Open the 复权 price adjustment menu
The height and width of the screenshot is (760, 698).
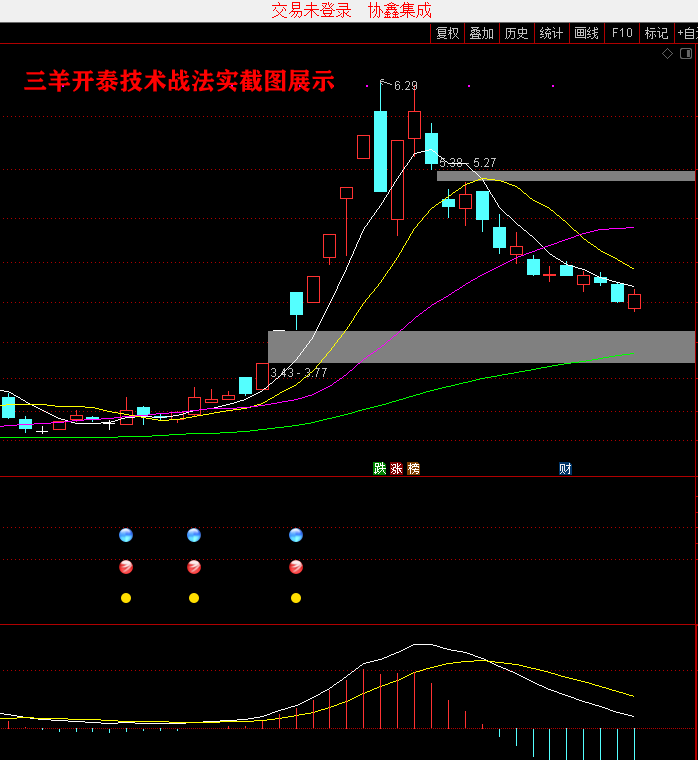point(447,33)
